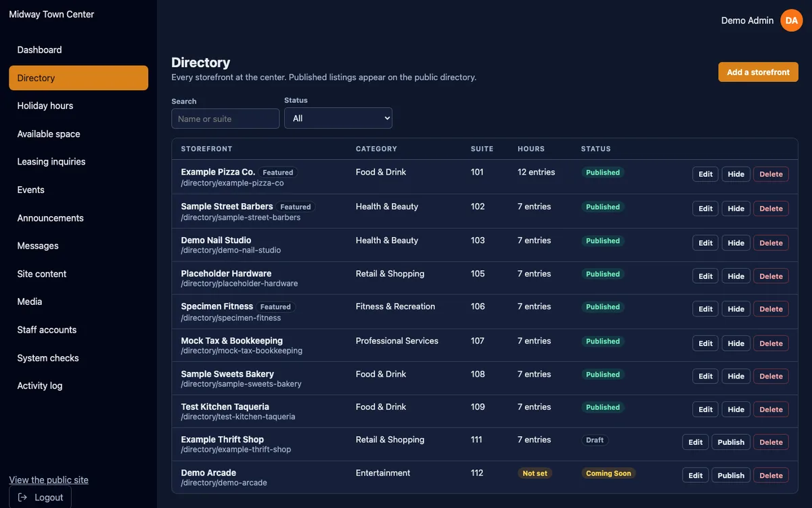This screenshot has height=508, width=812.
Task: Select Directory in the sidebar
Action: [x=78, y=78]
